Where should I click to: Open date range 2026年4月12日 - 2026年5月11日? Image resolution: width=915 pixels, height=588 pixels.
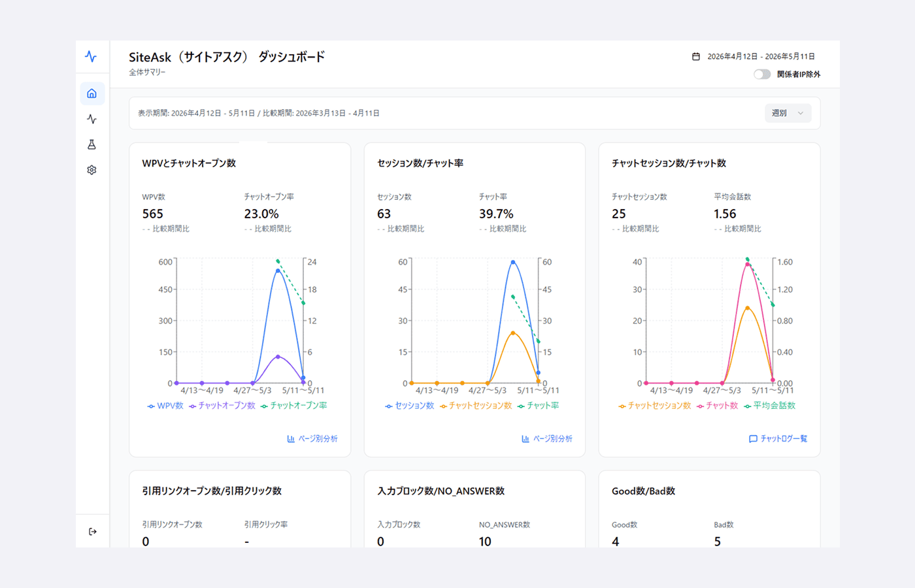(x=761, y=57)
